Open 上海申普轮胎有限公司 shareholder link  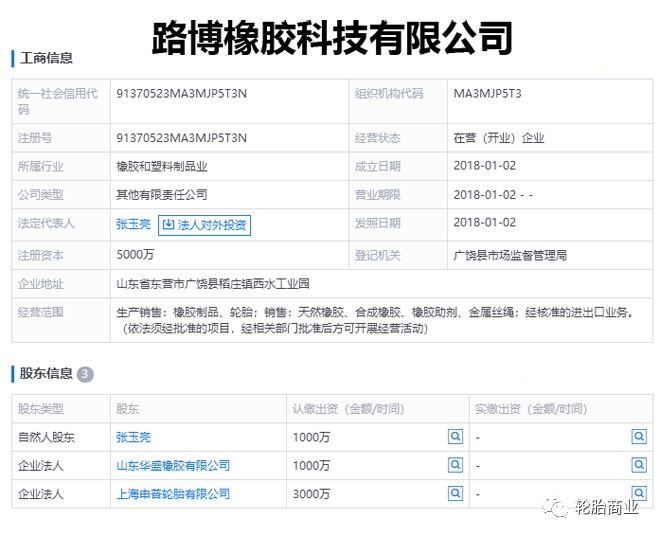[173, 494]
